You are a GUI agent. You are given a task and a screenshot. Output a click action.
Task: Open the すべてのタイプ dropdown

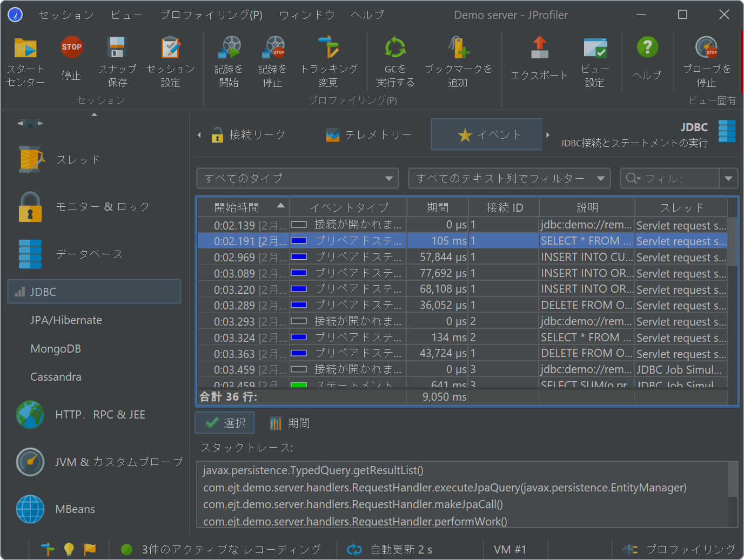(298, 178)
